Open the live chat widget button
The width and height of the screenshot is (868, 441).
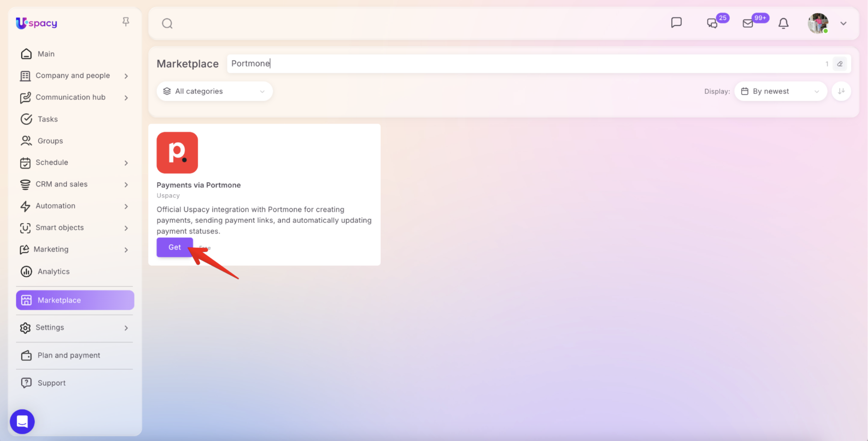tap(22, 421)
